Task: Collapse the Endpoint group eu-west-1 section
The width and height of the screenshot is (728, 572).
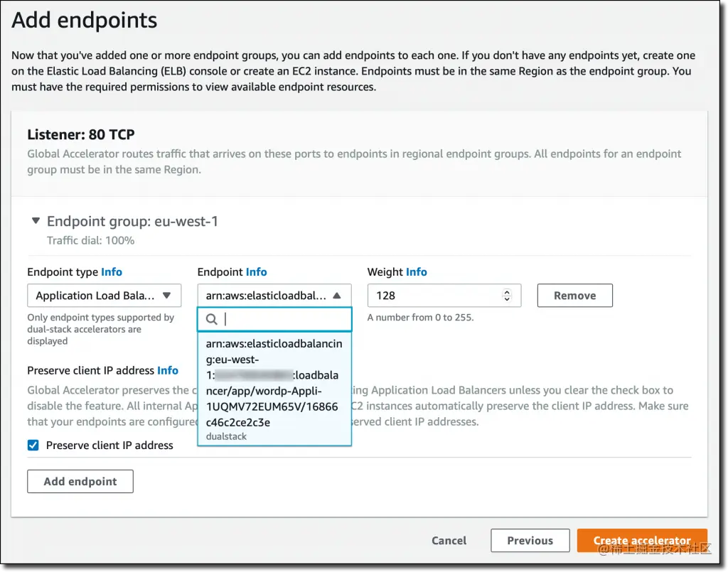Action: 36,221
